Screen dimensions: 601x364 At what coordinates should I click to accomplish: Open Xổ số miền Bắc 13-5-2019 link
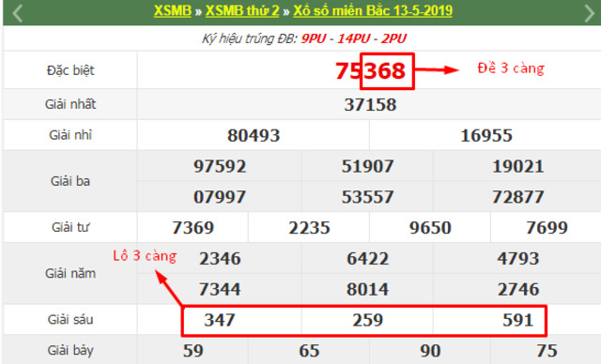click(373, 10)
